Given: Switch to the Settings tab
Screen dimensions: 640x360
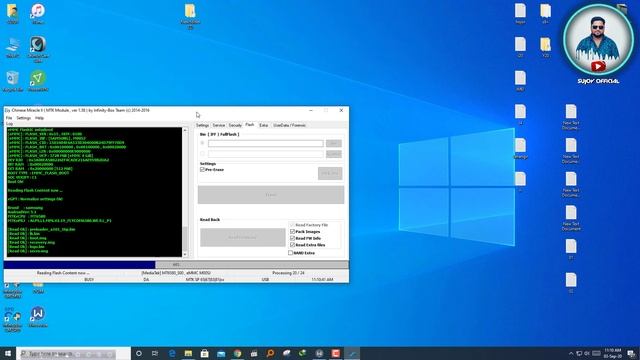Looking at the screenshot, I should coord(202,125).
